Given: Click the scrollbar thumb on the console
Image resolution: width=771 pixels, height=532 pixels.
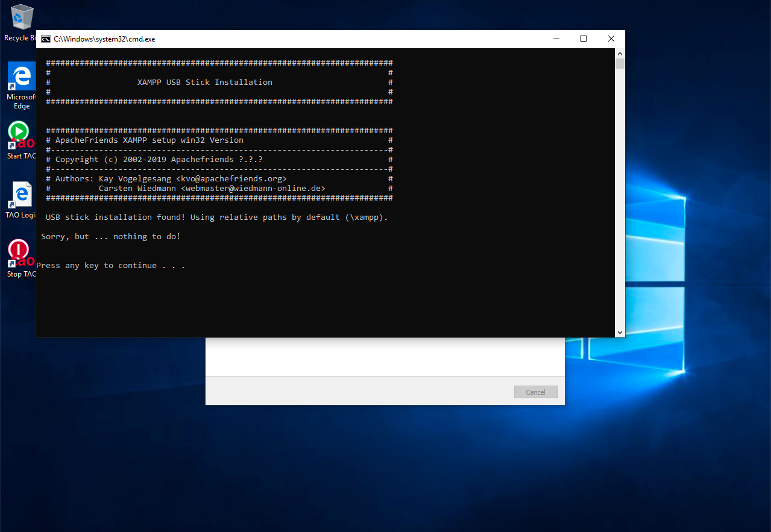Looking at the screenshot, I should point(620,63).
